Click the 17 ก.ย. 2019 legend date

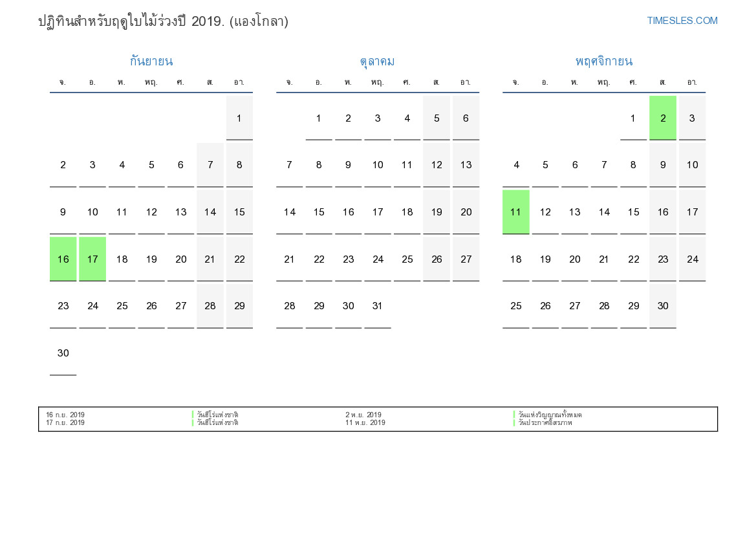[65, 423]
